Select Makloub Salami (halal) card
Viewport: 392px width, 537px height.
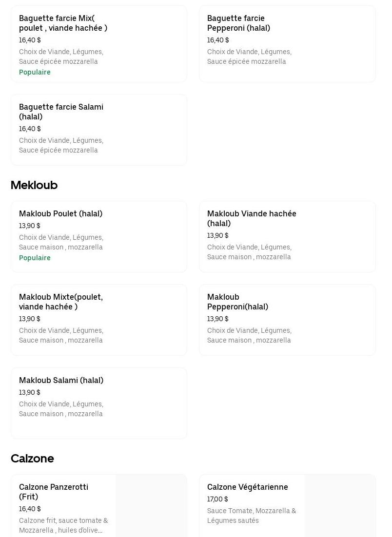click(x=99, y=403)
